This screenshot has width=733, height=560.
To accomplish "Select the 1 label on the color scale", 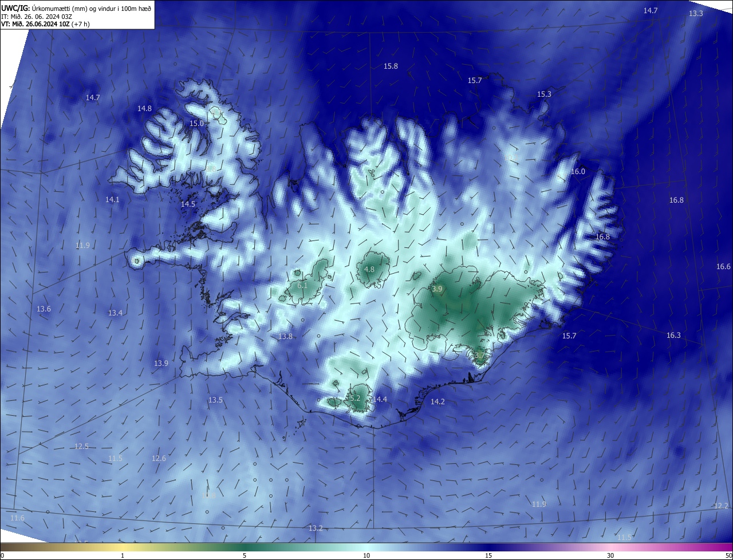I will (123, 555).
